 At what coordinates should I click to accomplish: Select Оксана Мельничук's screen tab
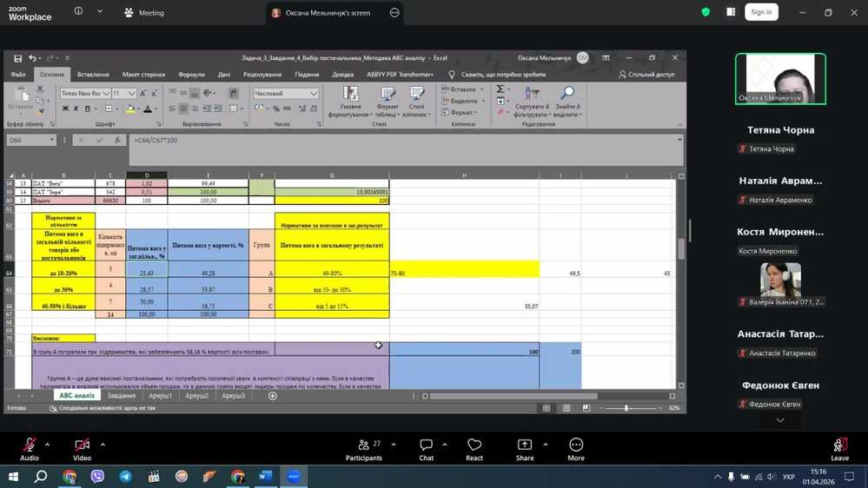327,13
